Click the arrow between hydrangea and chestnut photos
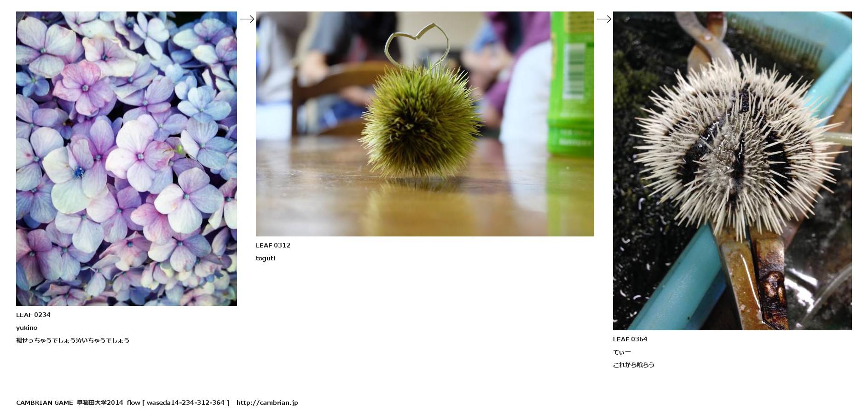This screenshot has width=868, height=414. click(247, 19)
